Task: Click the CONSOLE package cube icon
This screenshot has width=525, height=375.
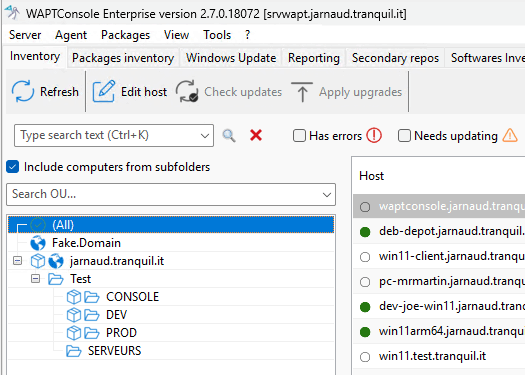Action: tap(74, 297)
